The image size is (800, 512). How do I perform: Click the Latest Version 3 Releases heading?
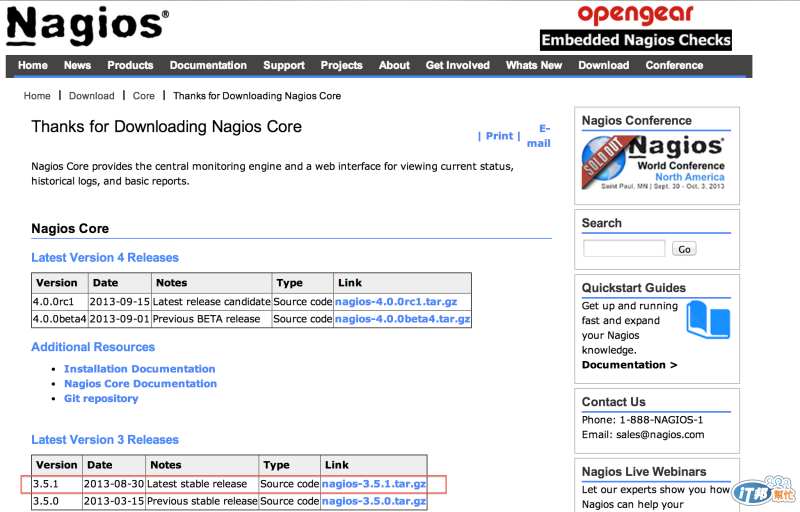105,440
